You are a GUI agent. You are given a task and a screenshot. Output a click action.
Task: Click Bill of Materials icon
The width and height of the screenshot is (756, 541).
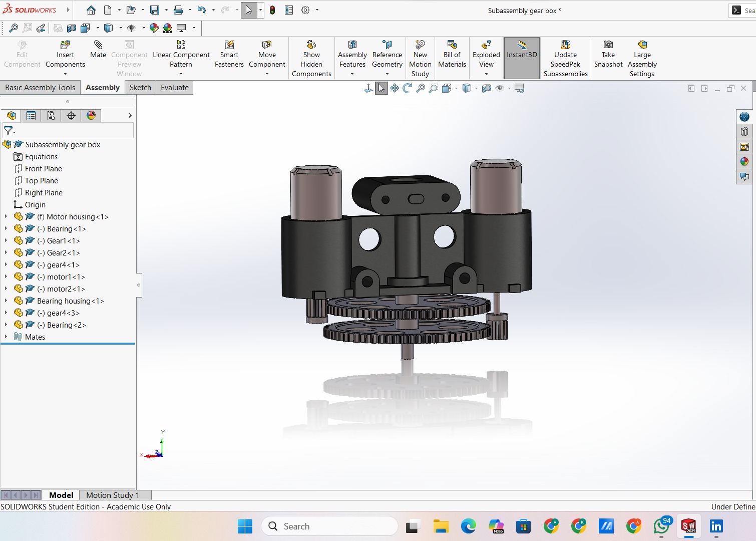pyautogui.click(x=452, y=45)
